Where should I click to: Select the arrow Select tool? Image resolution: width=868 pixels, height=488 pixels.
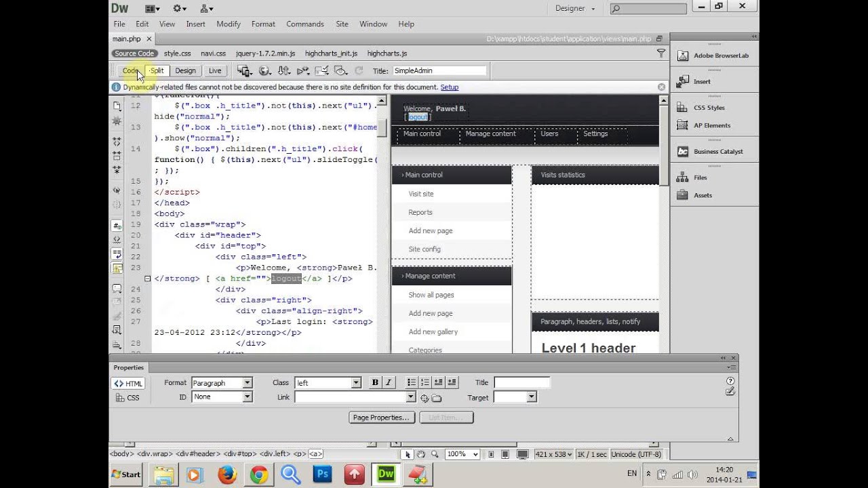pos(408,454)
